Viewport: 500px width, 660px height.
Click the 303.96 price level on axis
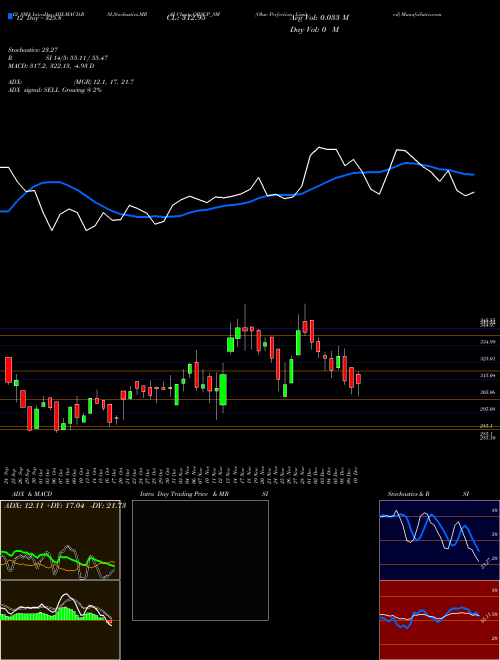pos(488,392)
